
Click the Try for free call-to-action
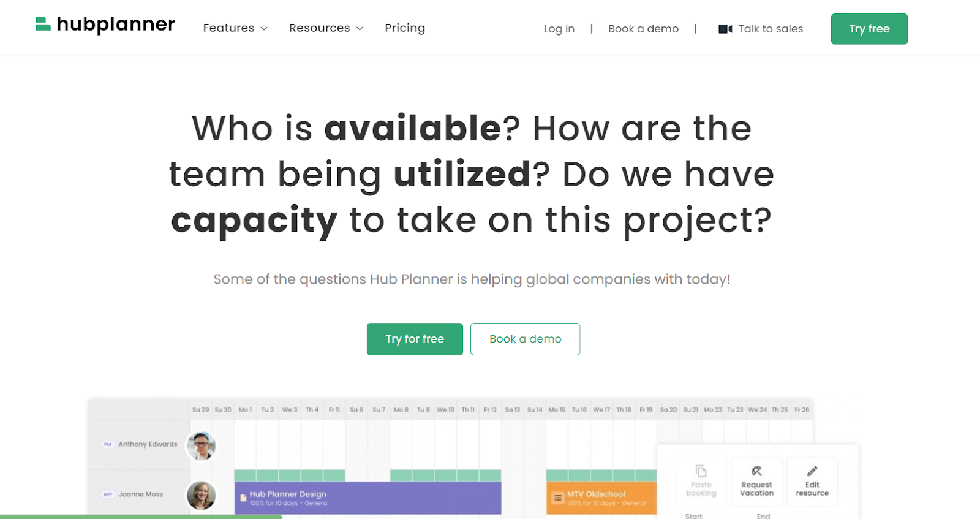click(414, 339)
